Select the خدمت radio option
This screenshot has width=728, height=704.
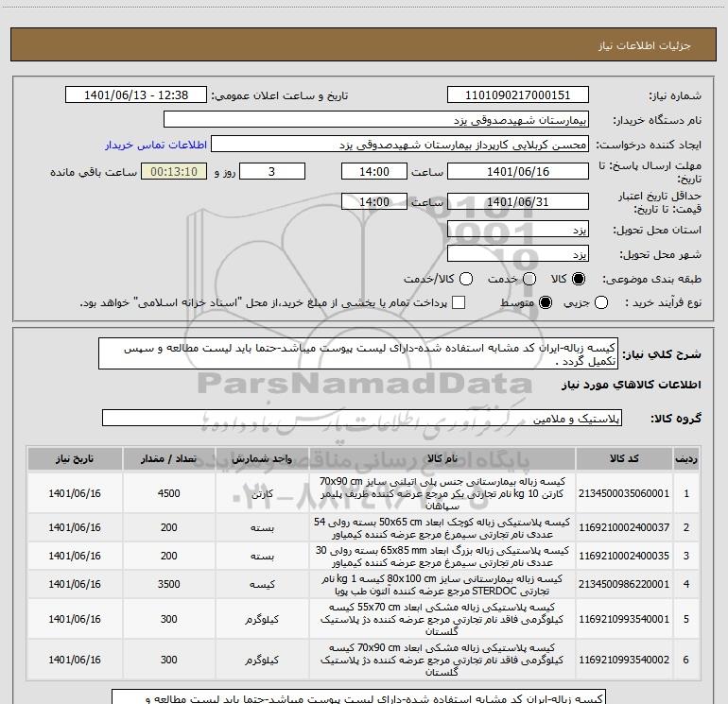point(529,279)
